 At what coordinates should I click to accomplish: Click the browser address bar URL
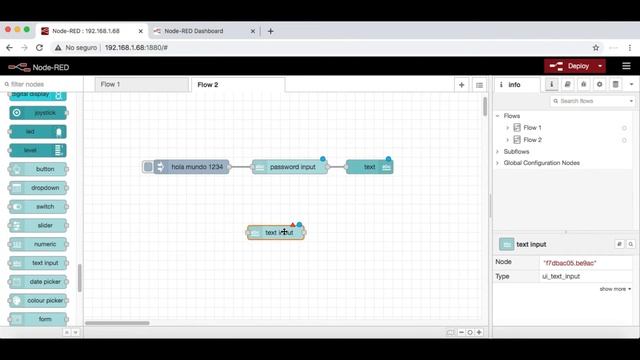[136, 48]
